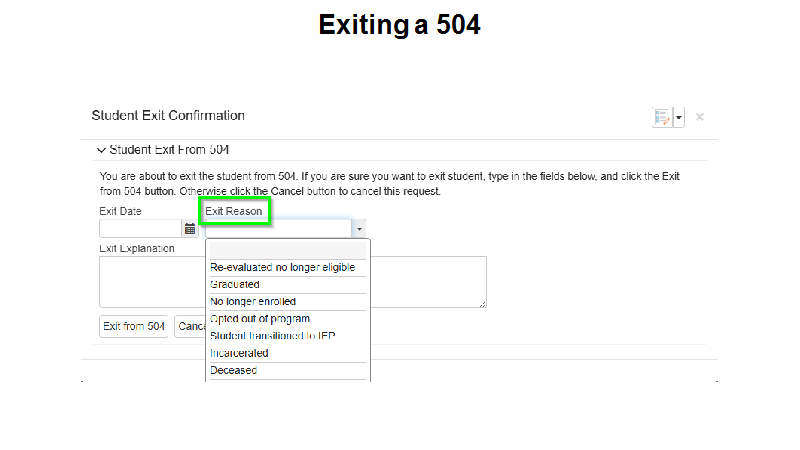Toggle the Exit Reason dropdown arrow
This screenshot has height=450, width=800.
point(359,229)
